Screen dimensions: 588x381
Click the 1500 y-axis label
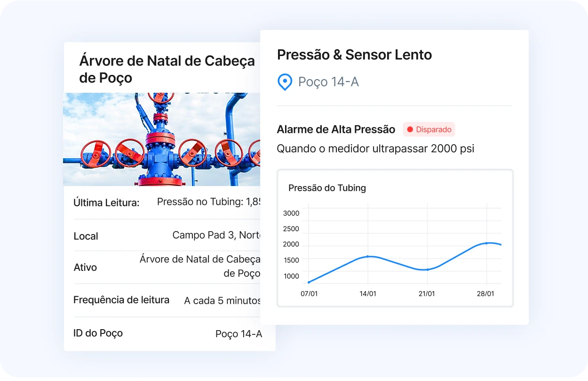click(291, 260)
